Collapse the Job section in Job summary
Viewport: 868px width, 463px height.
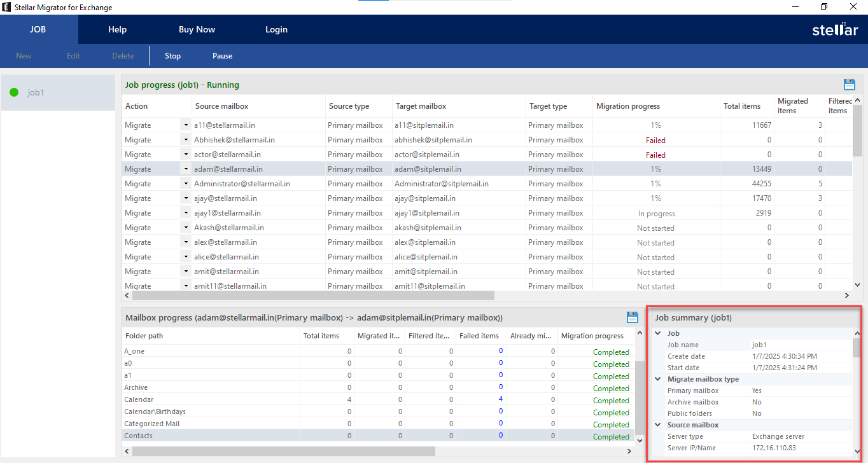click(x=657, y=333)
